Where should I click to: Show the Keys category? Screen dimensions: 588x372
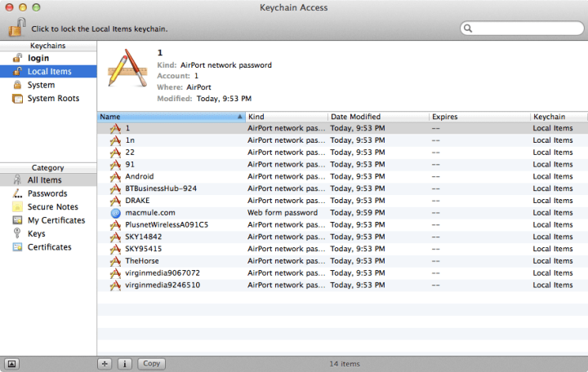[48, 234]
